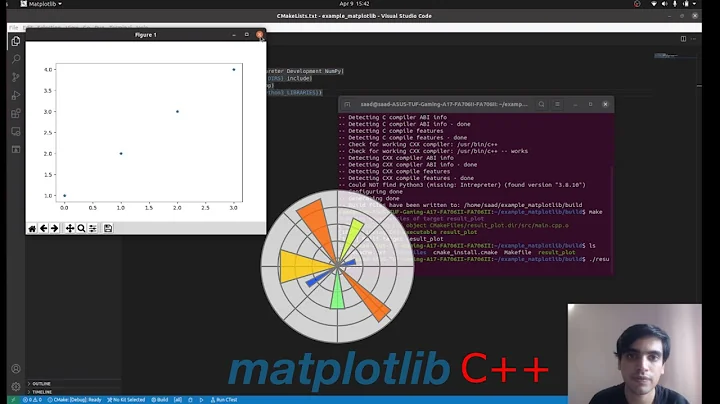Select the Zoom magnifier tool in Figure 1
Screen dimensions: 720x404
81,228
